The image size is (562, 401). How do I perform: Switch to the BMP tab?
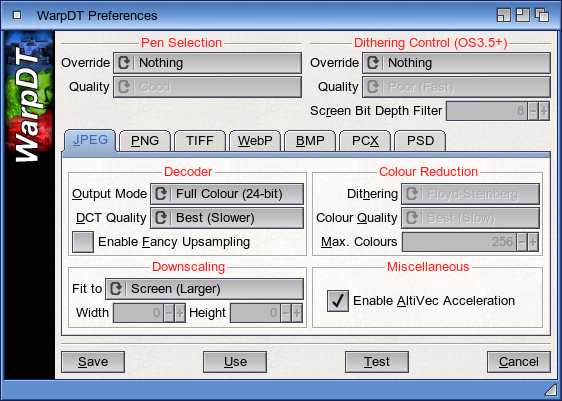click(310, 141)
